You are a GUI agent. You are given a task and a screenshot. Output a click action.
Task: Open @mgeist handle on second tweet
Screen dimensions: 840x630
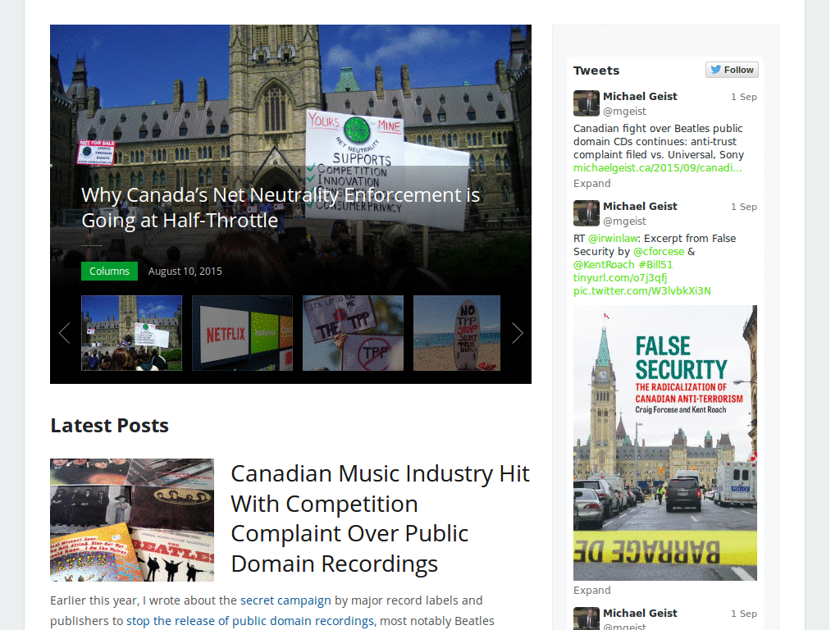click(x=624, y=221)
